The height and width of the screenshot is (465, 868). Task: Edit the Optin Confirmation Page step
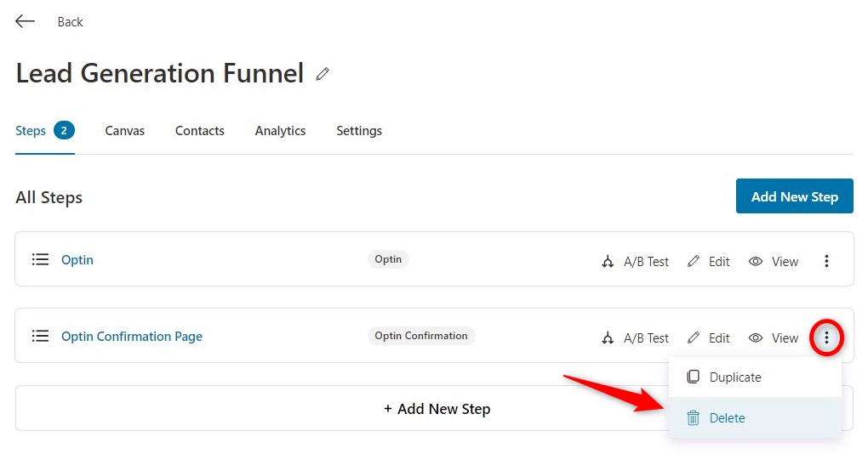(709, 337)
